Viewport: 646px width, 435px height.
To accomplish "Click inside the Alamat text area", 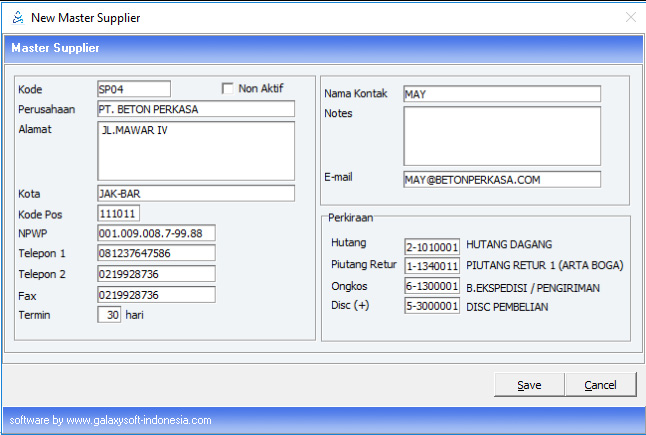I will (x=195, y=151).
